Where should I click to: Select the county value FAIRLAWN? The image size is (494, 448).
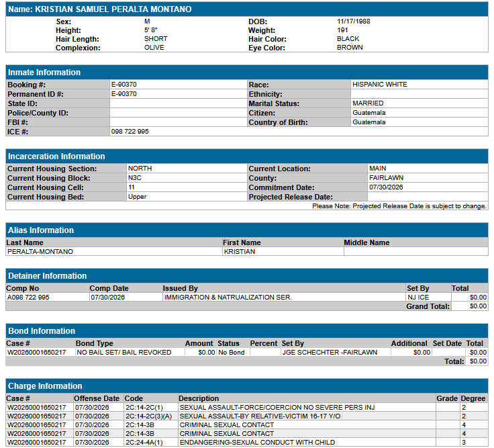(386, 178)
